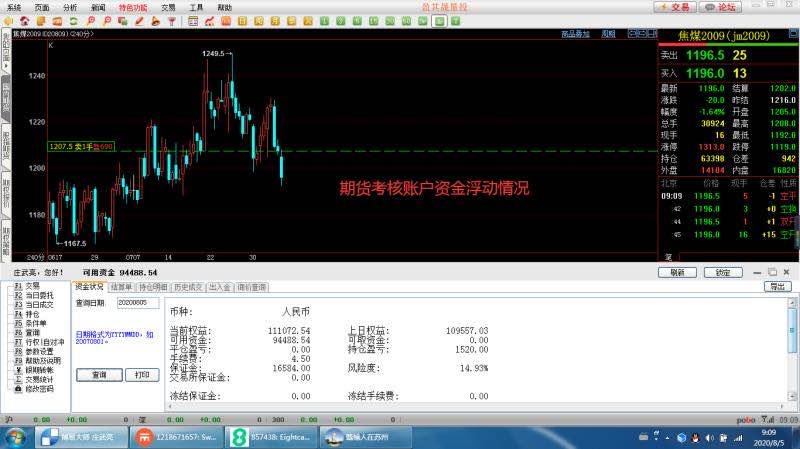Viewport: 800px width, 449px height.
Task: Select the red pencil drawing tool
Action: (x=139, y=21)
